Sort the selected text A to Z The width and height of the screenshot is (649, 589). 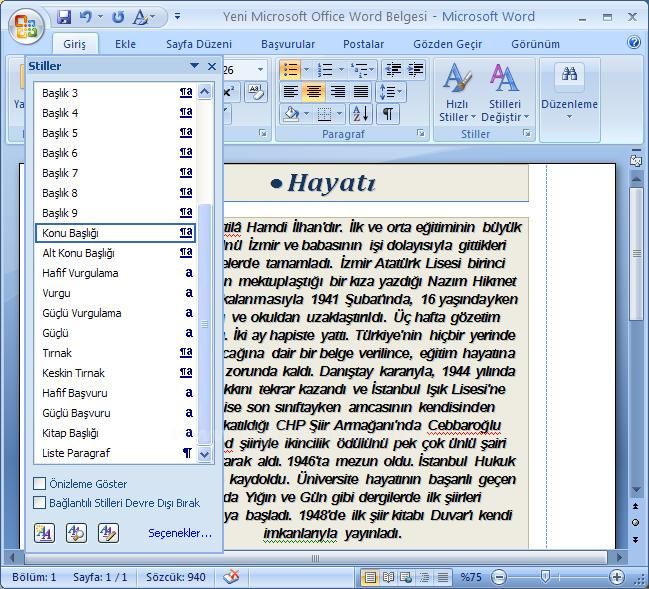click(x=361, y=114)
